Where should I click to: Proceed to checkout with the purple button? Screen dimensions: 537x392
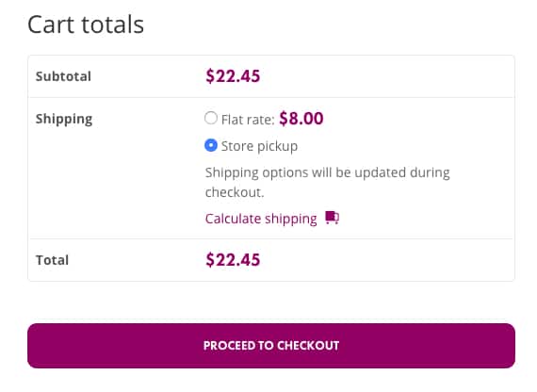coord(271,346)
